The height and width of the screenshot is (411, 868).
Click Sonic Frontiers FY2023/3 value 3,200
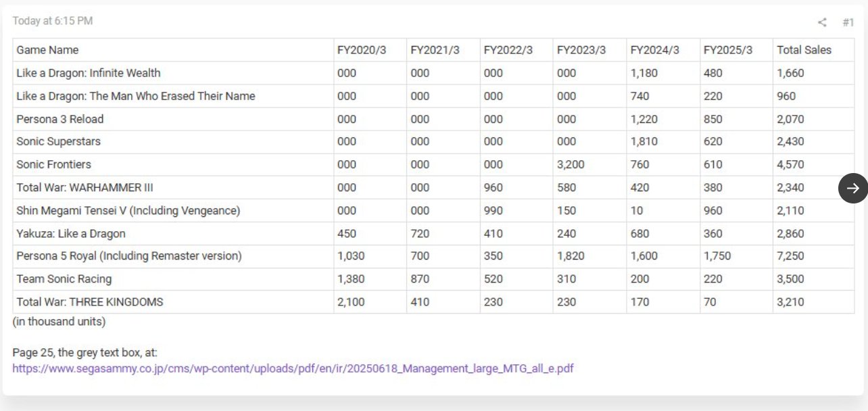click(571, 164)
